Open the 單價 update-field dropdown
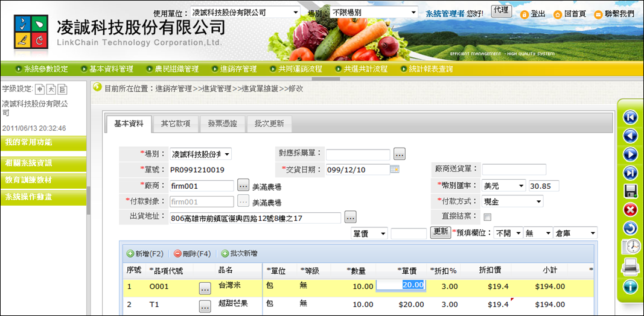Screen dimensions: 644x316 click(369, 233)
